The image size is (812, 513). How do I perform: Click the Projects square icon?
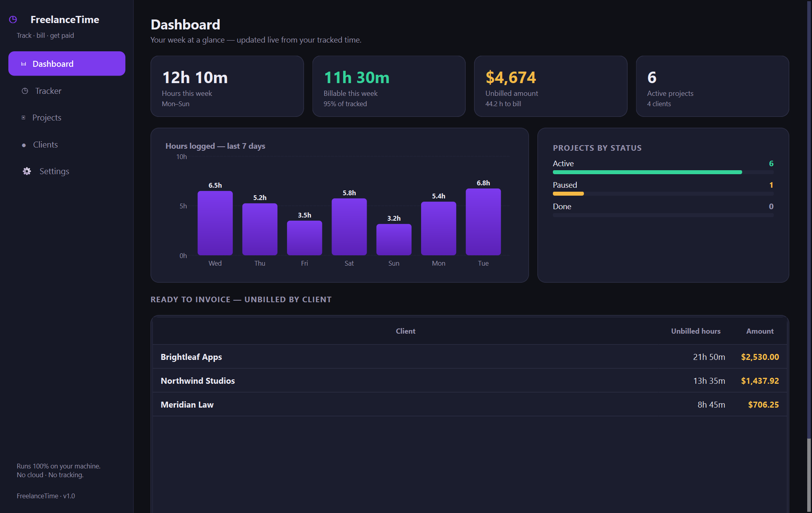(x=23, y=118)
